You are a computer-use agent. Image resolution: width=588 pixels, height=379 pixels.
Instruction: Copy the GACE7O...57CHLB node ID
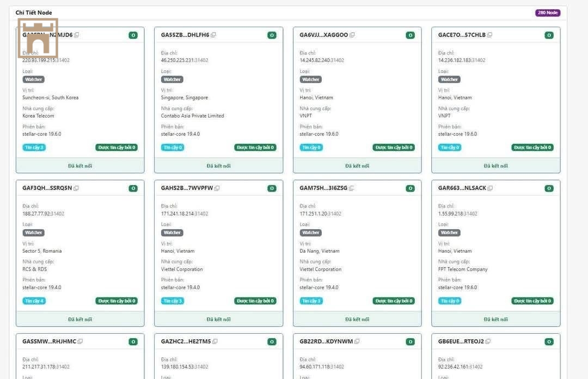(x=490, y=35)
